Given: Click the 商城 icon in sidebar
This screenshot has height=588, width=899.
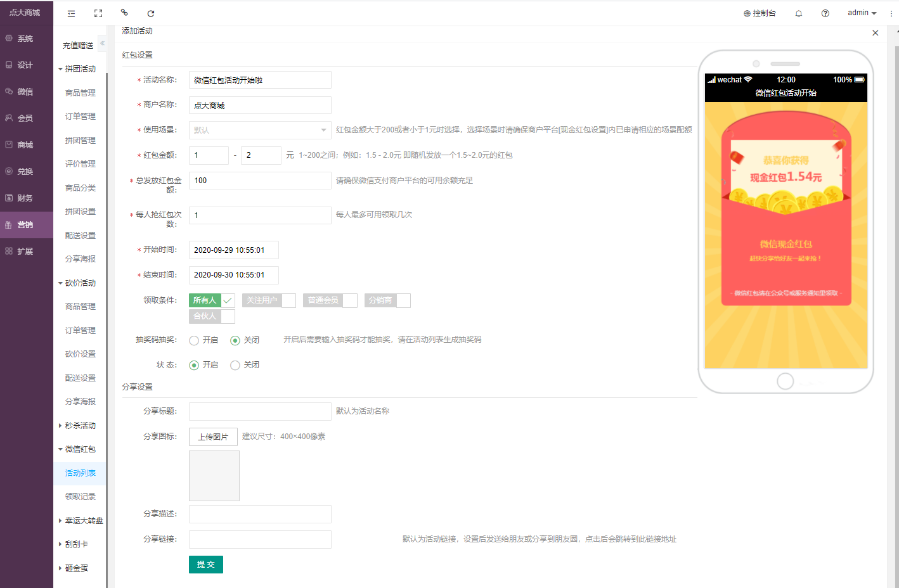Looking at the screenshot, I should (x=9, y=145).
